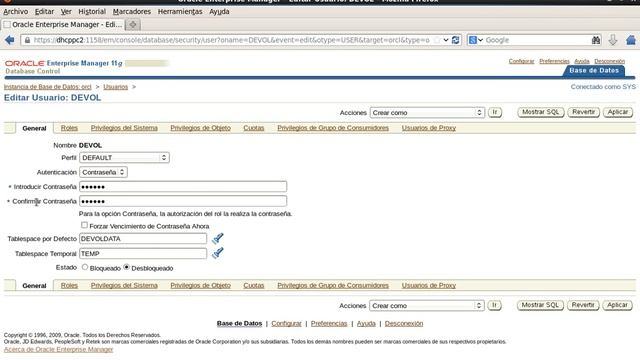Go to Usuarios breadcrumb link
The width and height of the screenshot is (640, 360).
tap(116, 87)
